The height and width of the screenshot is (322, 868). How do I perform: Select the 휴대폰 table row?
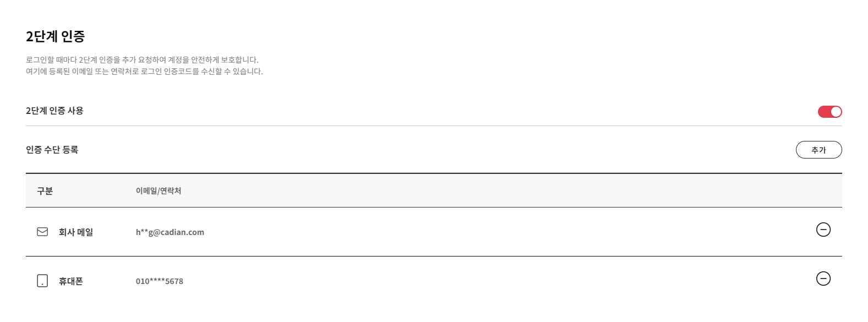tap(440, 281)
